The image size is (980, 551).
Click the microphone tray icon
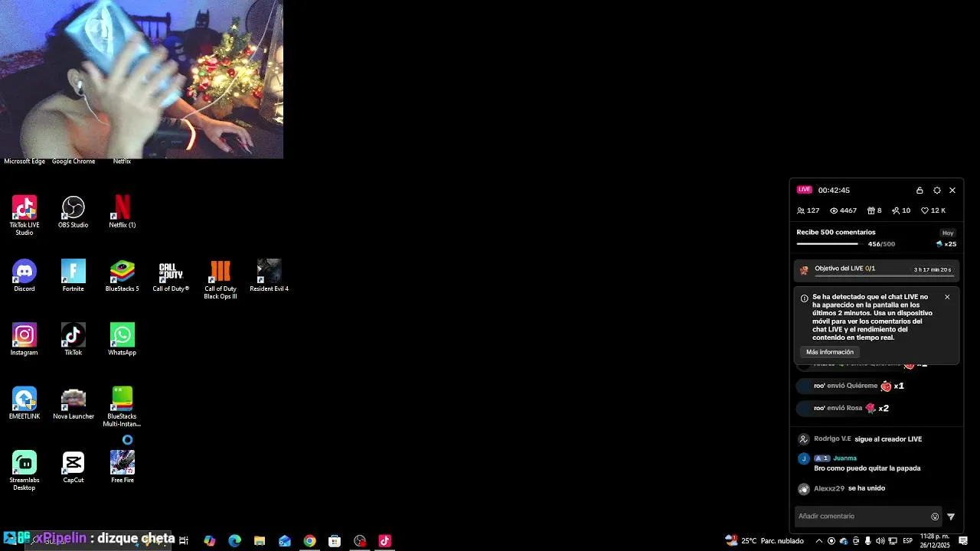pyautogui.click(x=867, y=541)
